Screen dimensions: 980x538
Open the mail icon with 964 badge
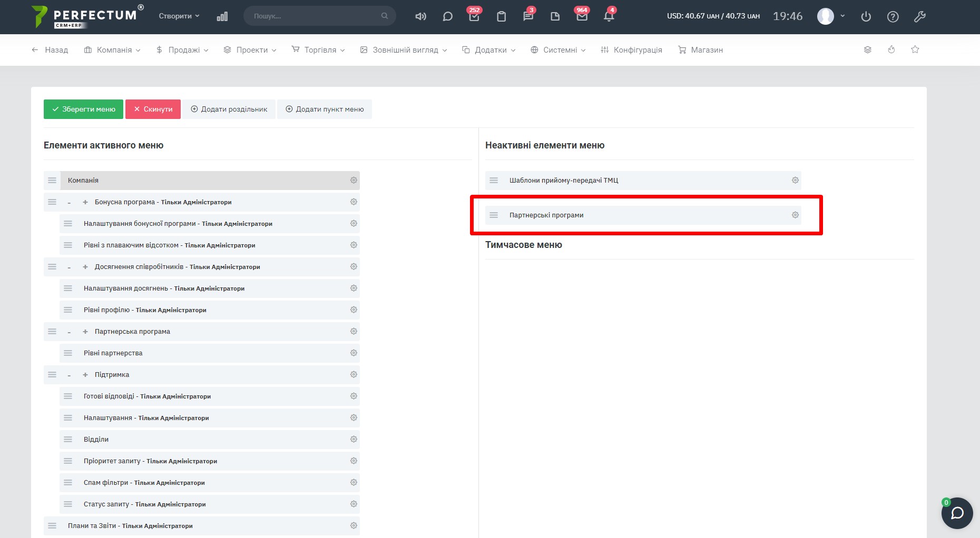click(582, 16)
